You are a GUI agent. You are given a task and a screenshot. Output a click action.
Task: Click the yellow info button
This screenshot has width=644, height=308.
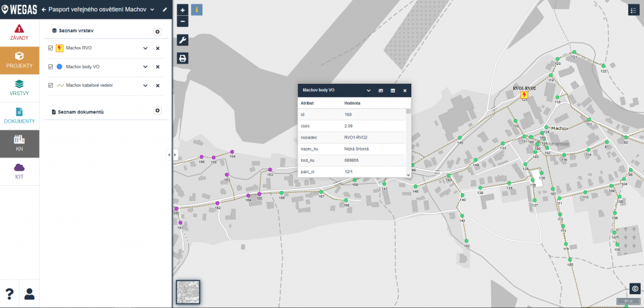click(x=196, y=10)
